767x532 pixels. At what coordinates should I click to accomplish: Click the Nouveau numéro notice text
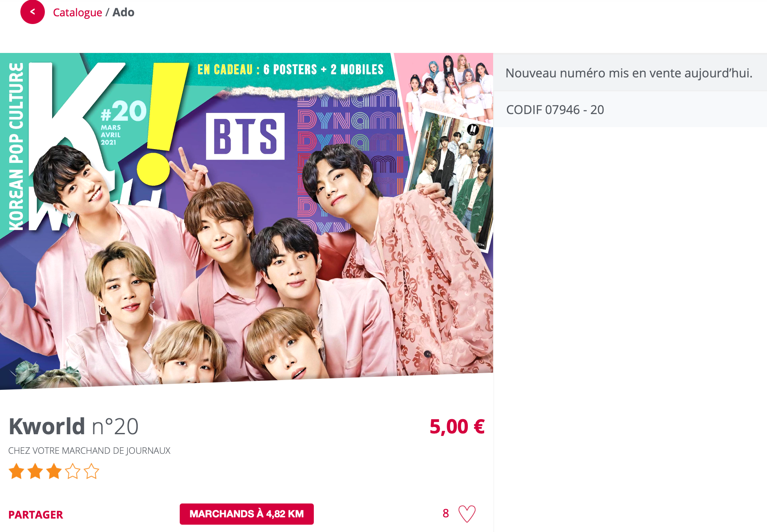tap(629, 73)
